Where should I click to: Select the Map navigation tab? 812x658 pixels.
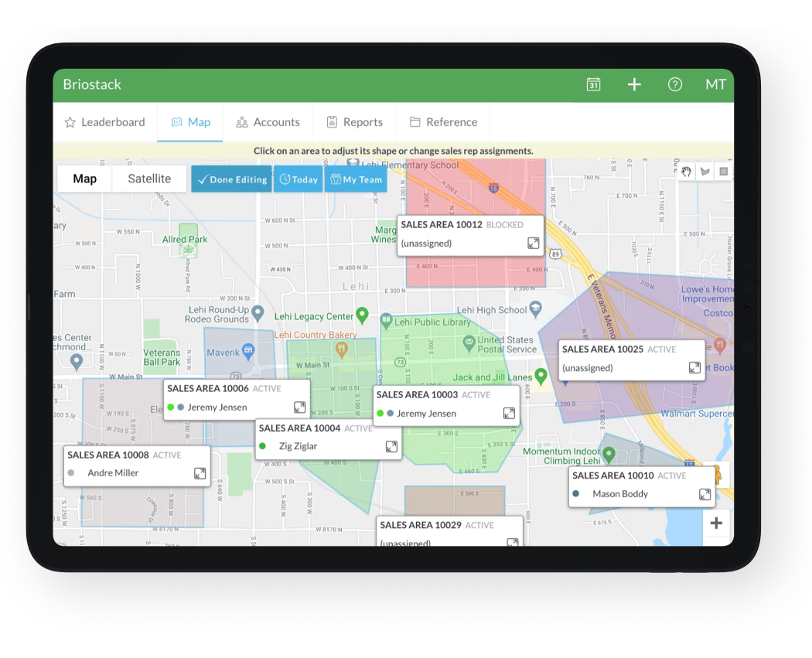click(190, 122)
